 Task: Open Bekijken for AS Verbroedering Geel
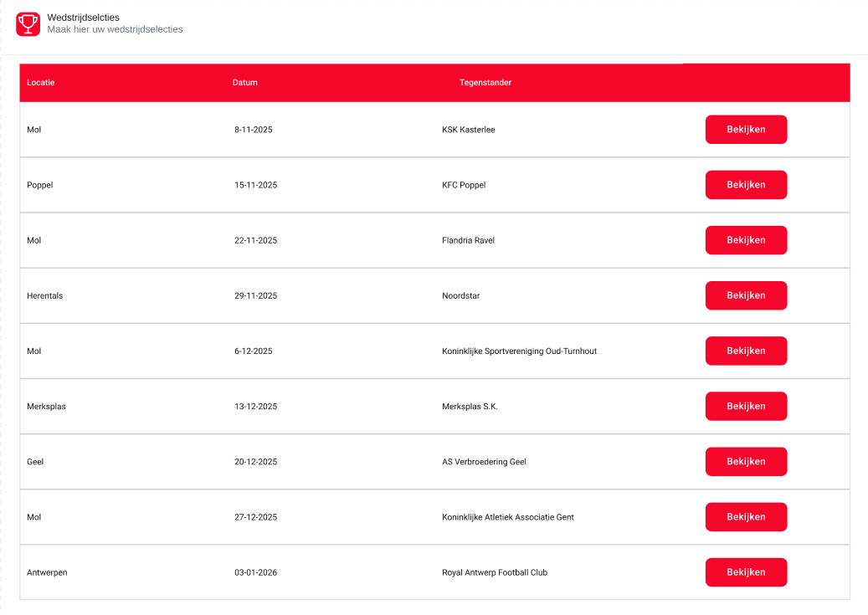pyautogui.click(x=746, y=462)
